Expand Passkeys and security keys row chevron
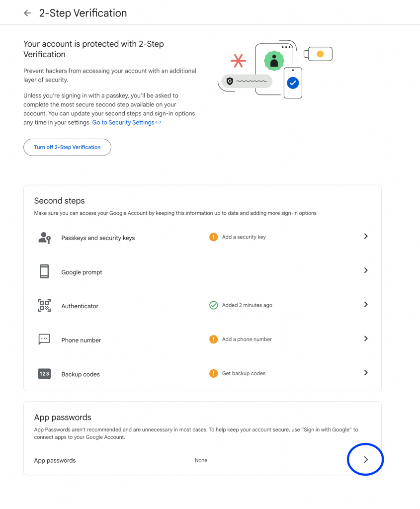 tap(366, 236)
